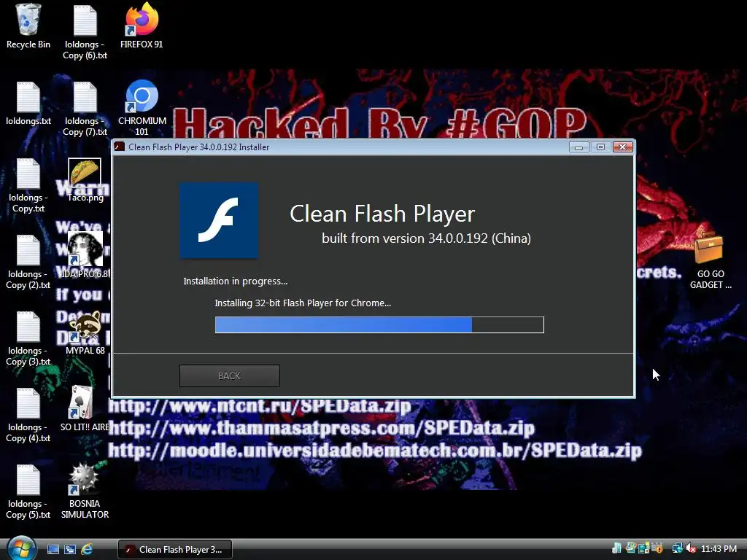This screenshot has width=747, height=560.
Task: Minimize the Clean Flash Player installer window
Action: coord(578,147)
